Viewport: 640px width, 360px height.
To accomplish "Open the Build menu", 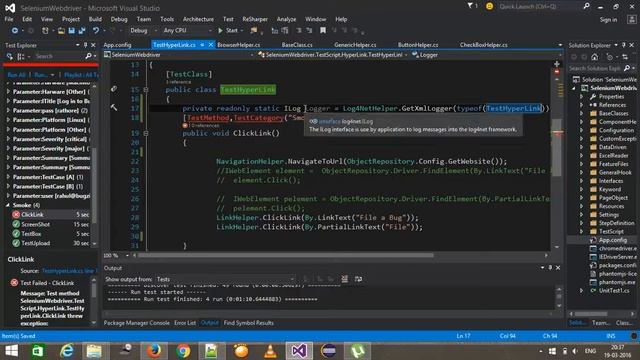I will pyautogui.click(x=95, y=19).
